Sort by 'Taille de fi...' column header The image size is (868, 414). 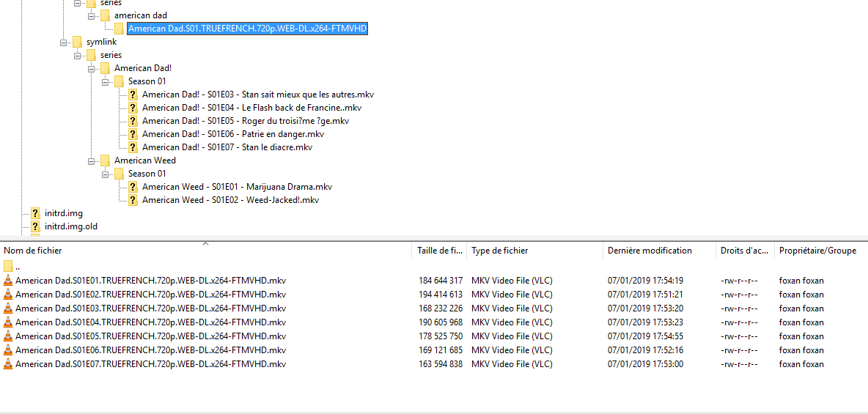[x=440, y=251]
